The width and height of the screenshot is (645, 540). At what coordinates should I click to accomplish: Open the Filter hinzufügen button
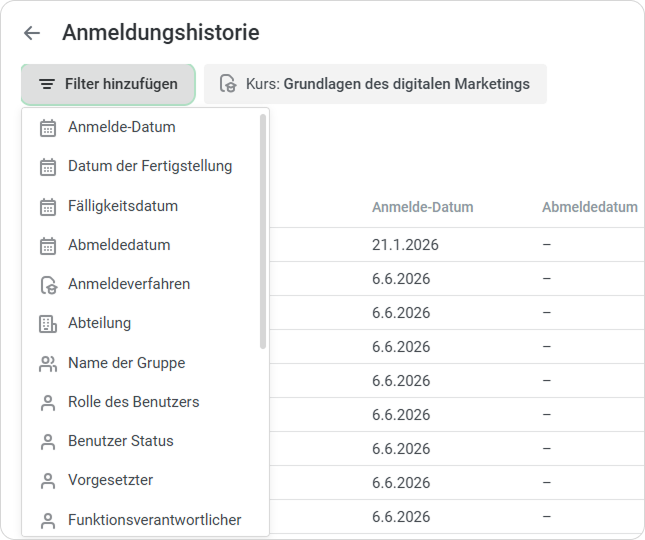point(108,84)
